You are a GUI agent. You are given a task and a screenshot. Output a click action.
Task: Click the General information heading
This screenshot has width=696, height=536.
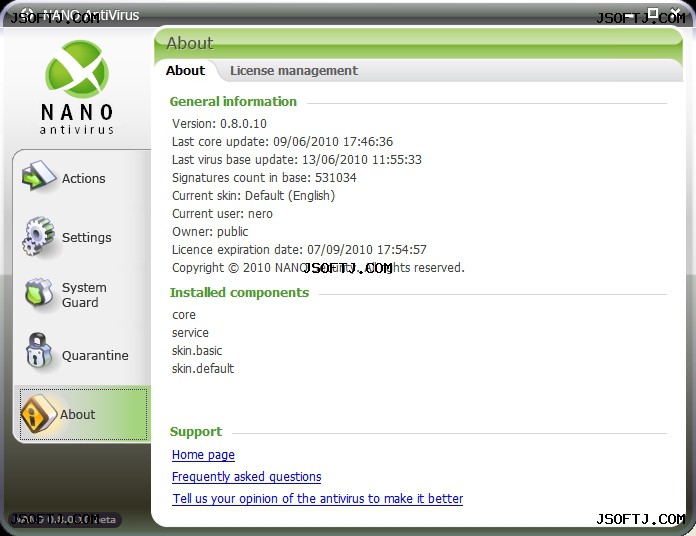[233, 102]
